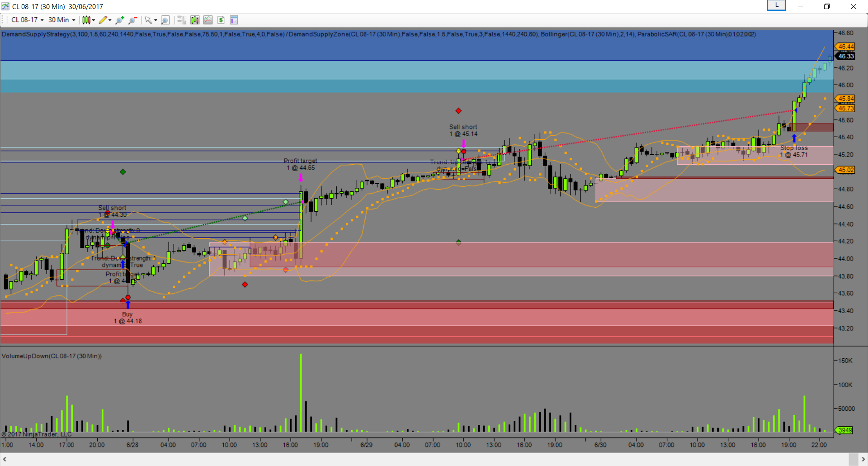Select the 3949 volume marker
Viewport: 868px width, 466px height.
point(844,430)
